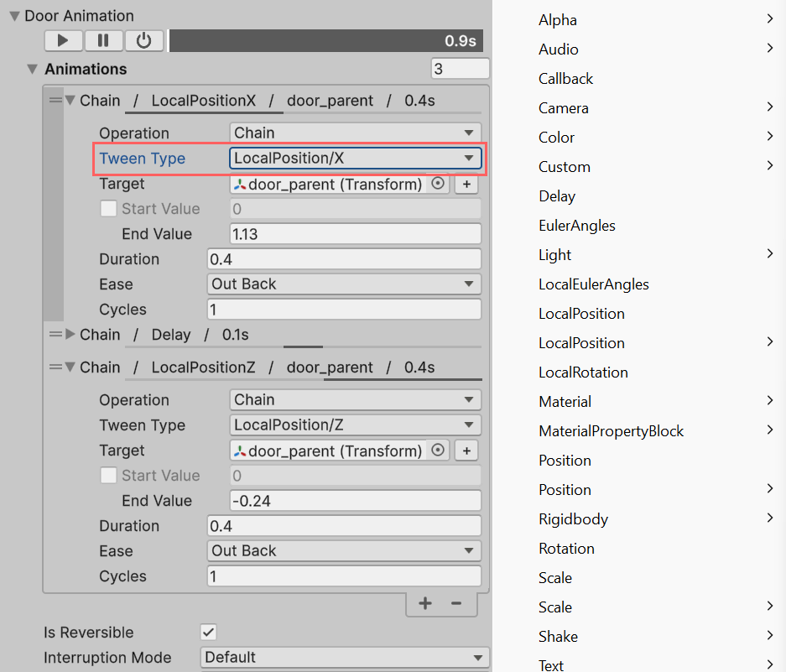786x672 pixels.
Task: Collapse the Animations list foldout
Action: (32, 69)
